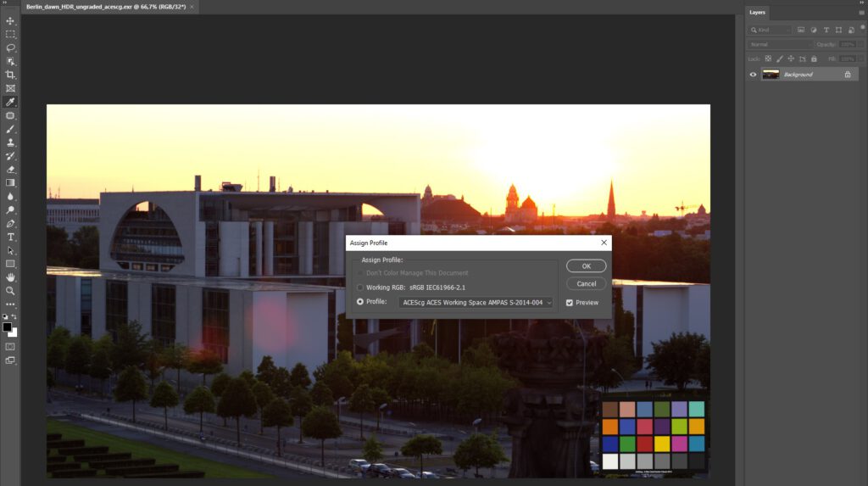The image size is (868, 486).
Task: Change the screen mode
Action: tap(10, 360)
